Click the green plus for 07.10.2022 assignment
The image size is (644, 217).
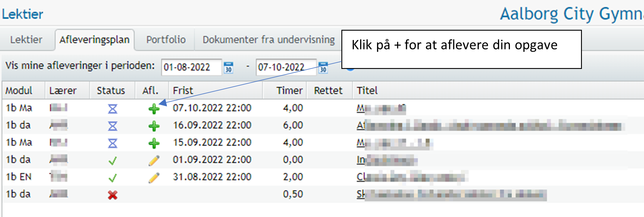(154, 109)
